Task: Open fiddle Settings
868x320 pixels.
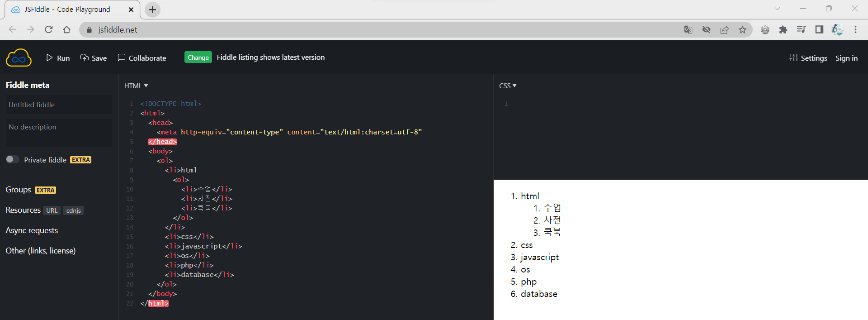Action: pyautogui.click(x=808, y=58)
